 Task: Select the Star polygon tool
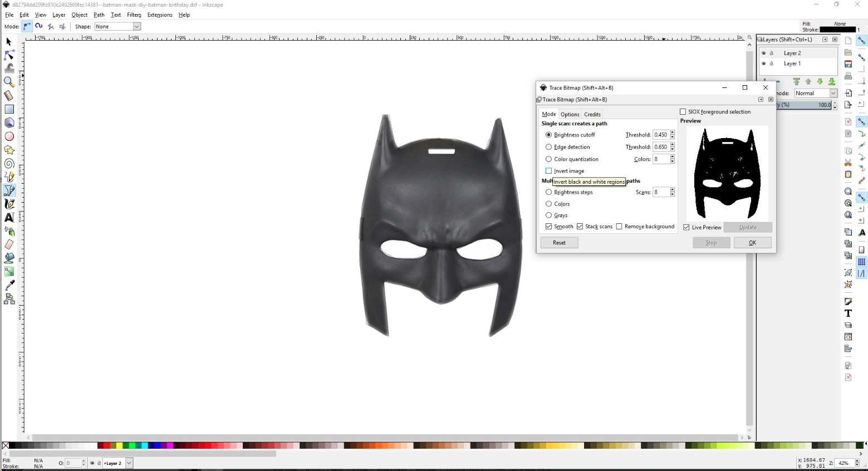click(x=9, y=150)
